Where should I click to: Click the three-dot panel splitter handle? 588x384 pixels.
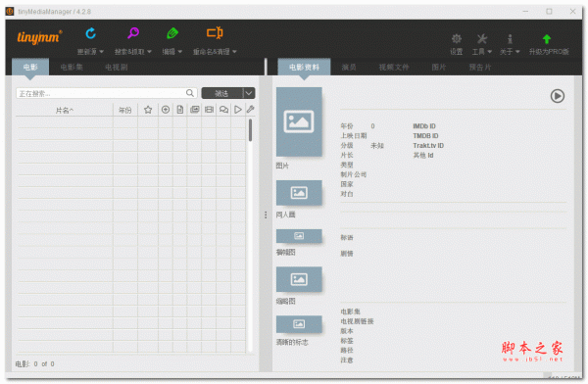[x=266, y=215]
